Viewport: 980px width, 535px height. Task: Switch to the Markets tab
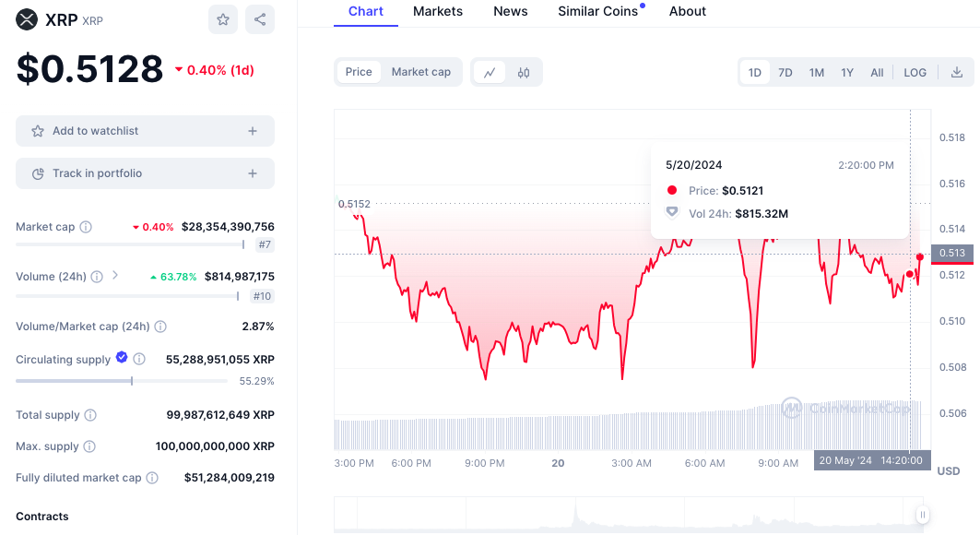click(437, 11)
